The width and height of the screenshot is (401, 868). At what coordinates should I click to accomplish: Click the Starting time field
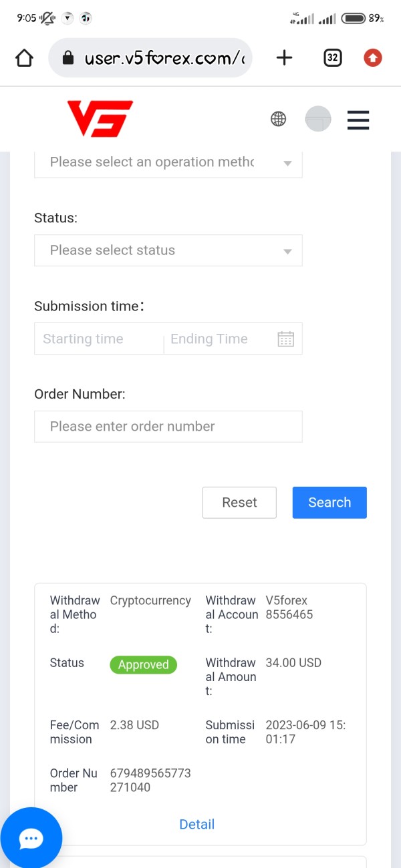tap(98, 339)
